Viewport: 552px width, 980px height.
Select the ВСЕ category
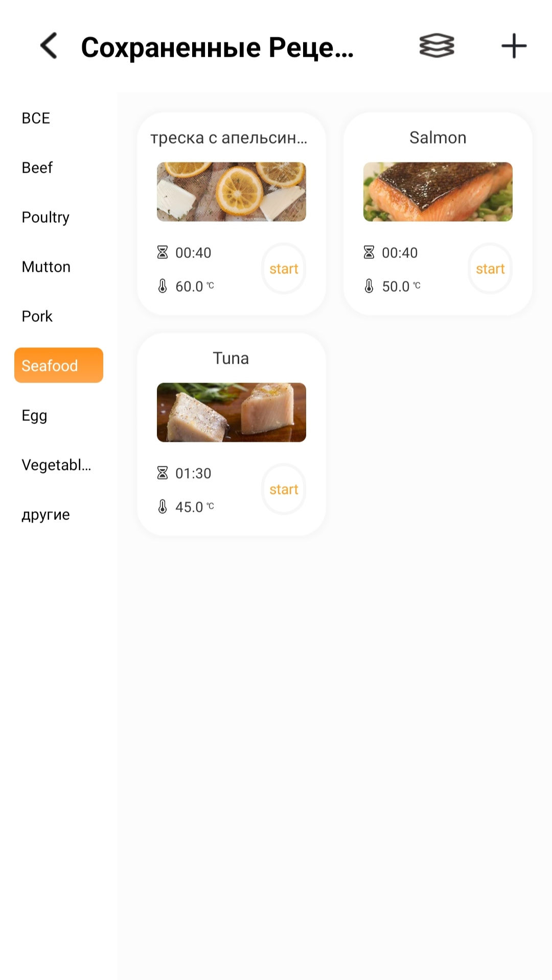pyautogui.click(x=36, y=118)
